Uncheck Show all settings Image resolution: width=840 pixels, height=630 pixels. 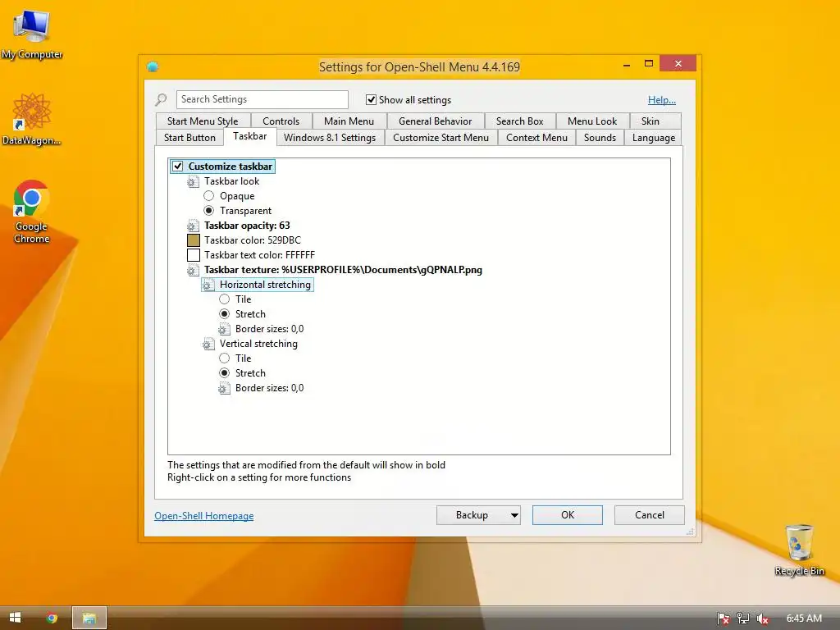pyautogui.click(x=371, y=99)
